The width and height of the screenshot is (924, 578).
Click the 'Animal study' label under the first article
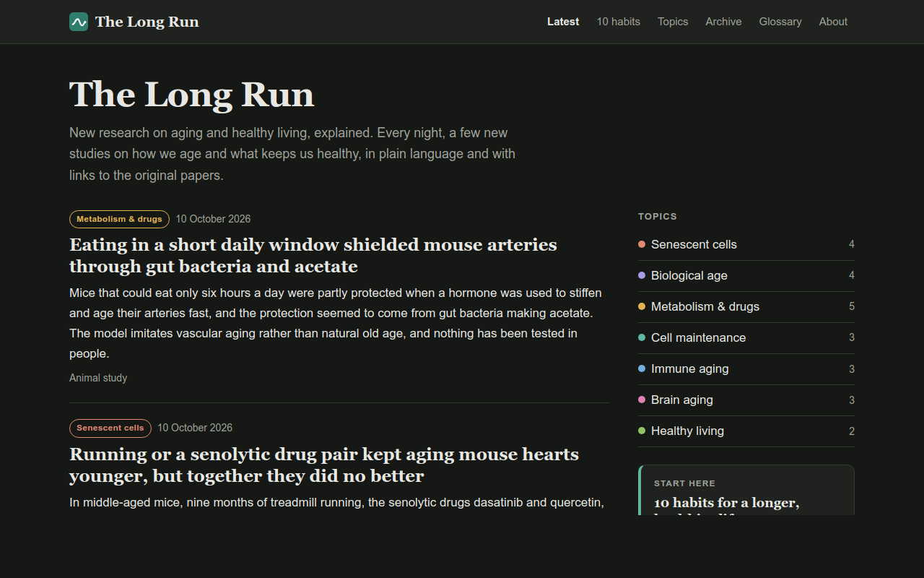pos(98,378)
